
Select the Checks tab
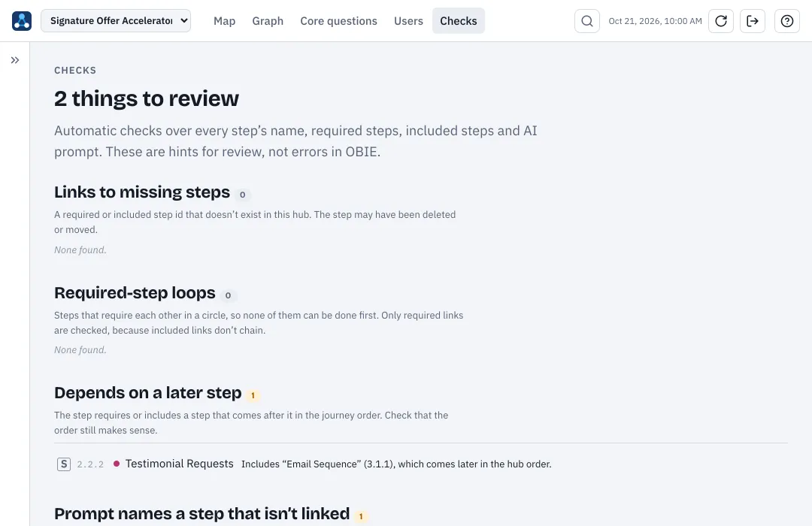[x=459, y=21]
